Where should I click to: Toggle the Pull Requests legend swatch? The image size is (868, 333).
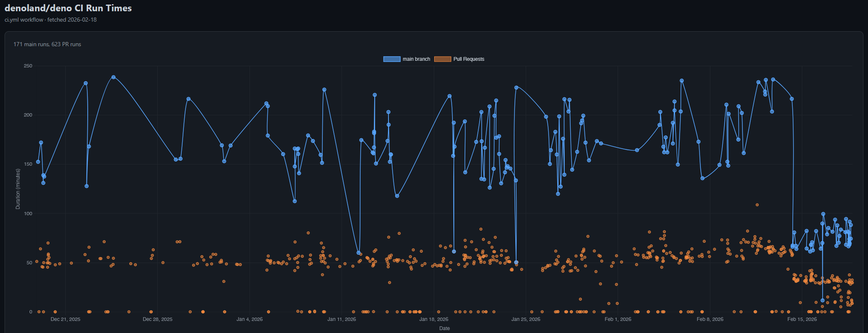point(442,59)
